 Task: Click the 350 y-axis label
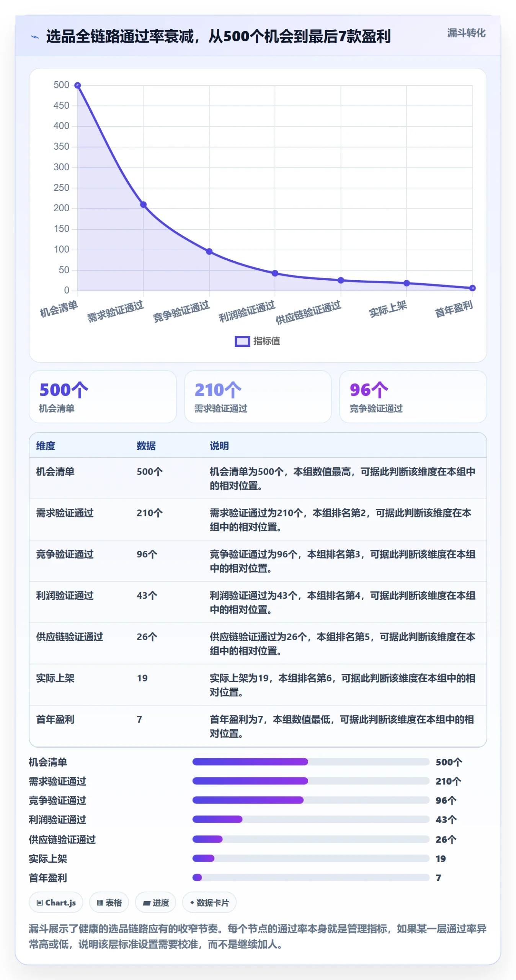61,147
